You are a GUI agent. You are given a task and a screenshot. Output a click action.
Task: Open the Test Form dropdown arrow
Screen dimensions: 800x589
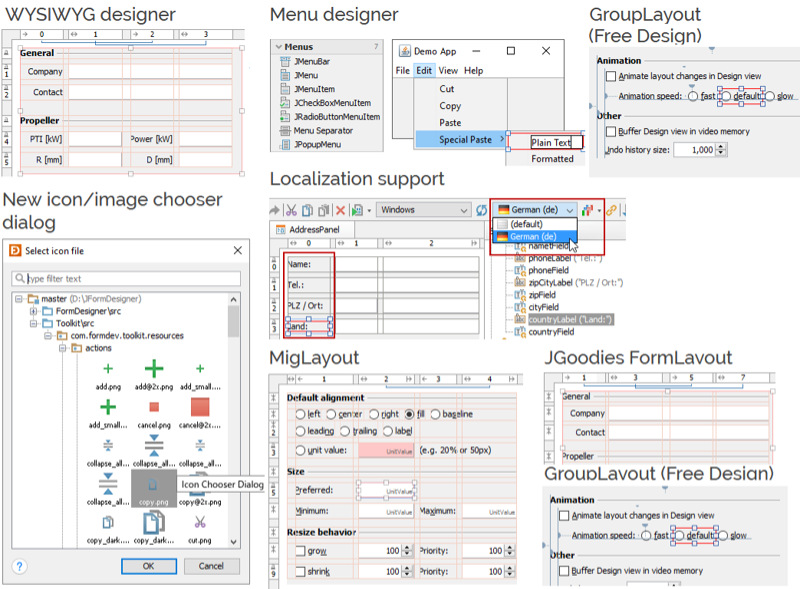tap(369, 210)
